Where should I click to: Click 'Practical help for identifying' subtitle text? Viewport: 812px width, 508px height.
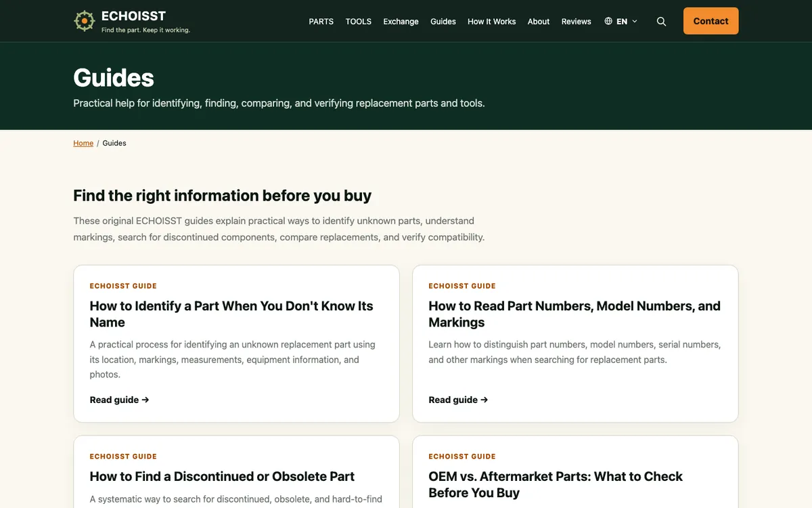click(x=279, y=103)
